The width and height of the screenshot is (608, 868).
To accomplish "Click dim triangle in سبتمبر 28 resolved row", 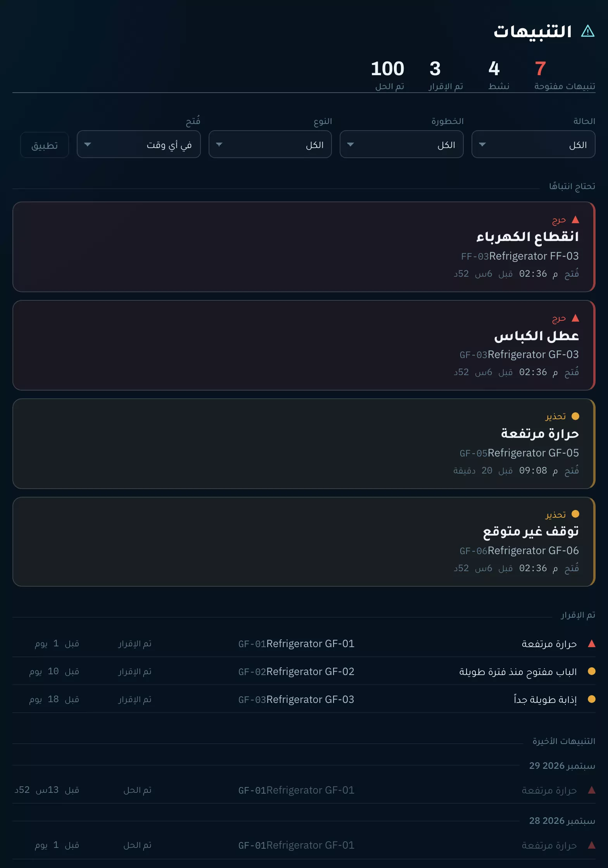I will (591, 845).
